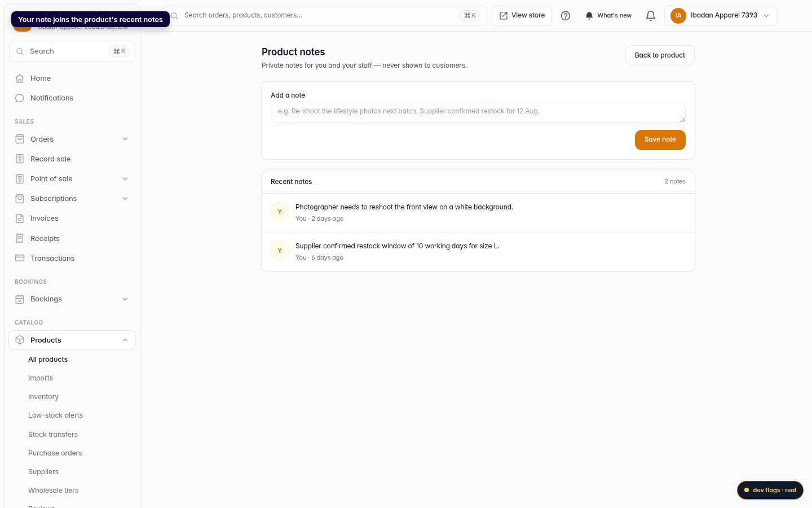Viewport: 812px width, 508px height.
Task: Expand the Bookings chevron
Action: 125,299
